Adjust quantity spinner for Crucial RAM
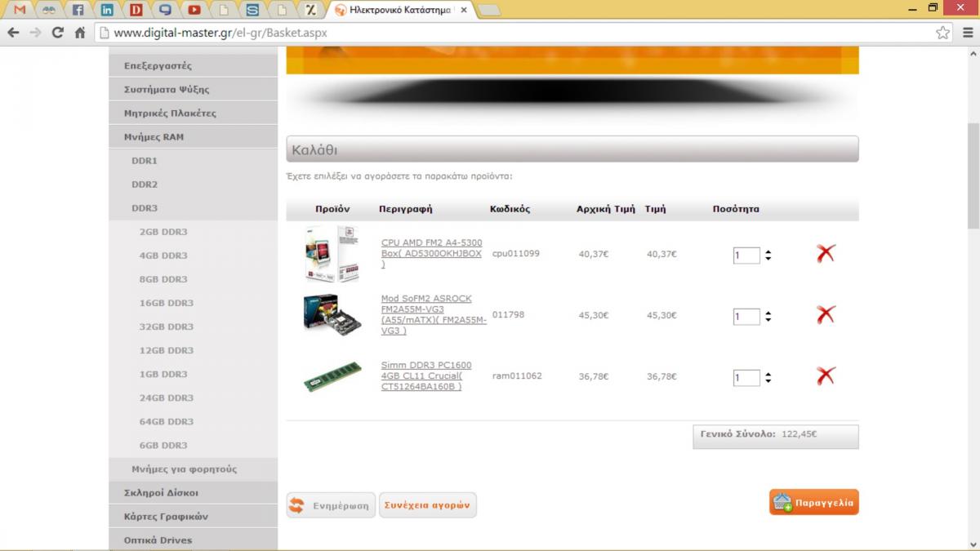980x551 pixels. click(x=768, y=378)
